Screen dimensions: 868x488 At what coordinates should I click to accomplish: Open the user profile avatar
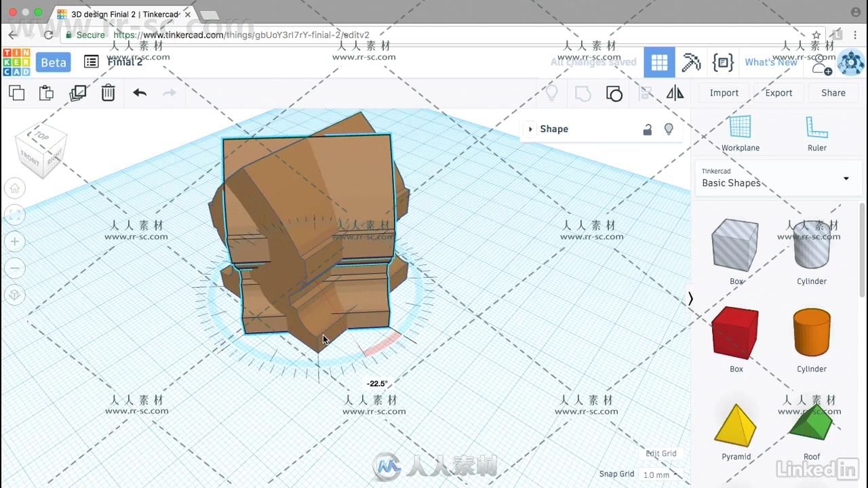click(x=851, y=62)
